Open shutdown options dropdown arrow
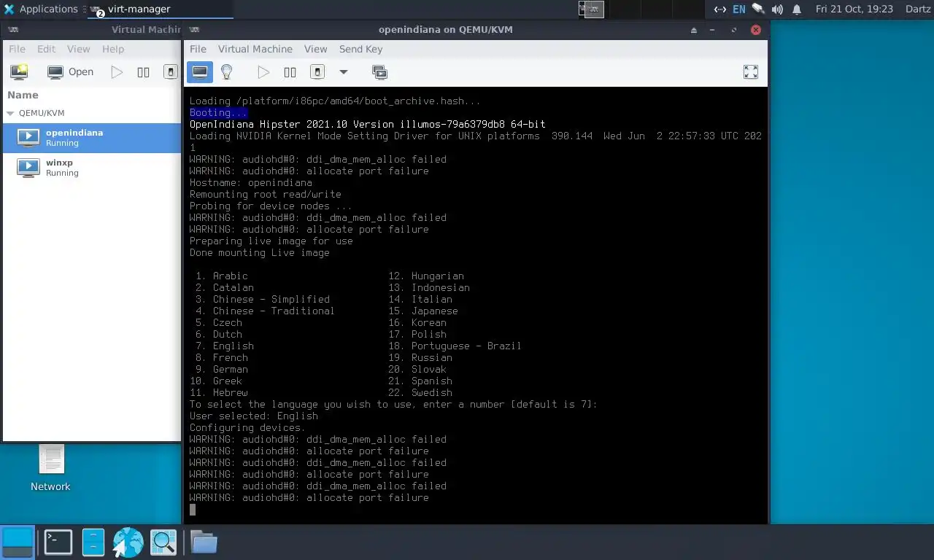Image resolution: width=934 pixels, height=560 pixels. 343,71
